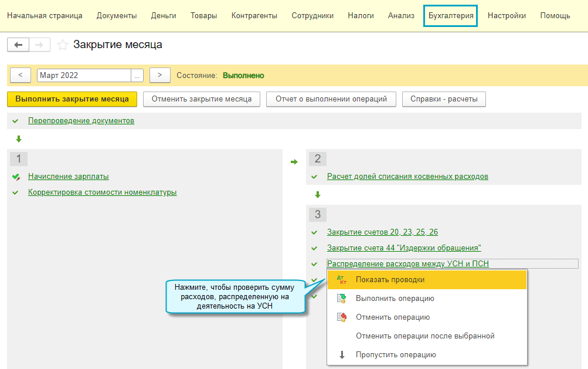Open Отчет о выполнении операций
Viewport: 588px width, 369px height.
(331, 99)
